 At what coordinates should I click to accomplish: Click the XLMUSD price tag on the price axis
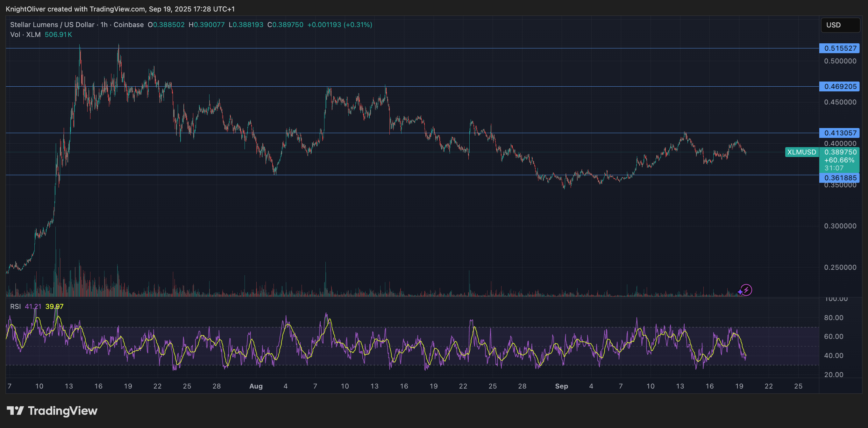(802, 152)
